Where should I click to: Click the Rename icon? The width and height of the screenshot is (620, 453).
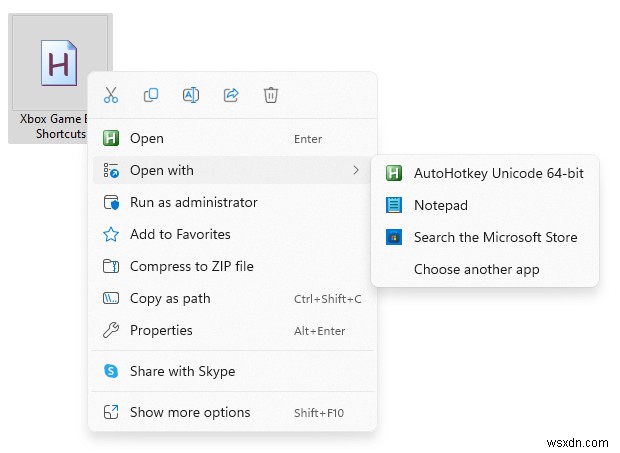click(x=191, y=95)
